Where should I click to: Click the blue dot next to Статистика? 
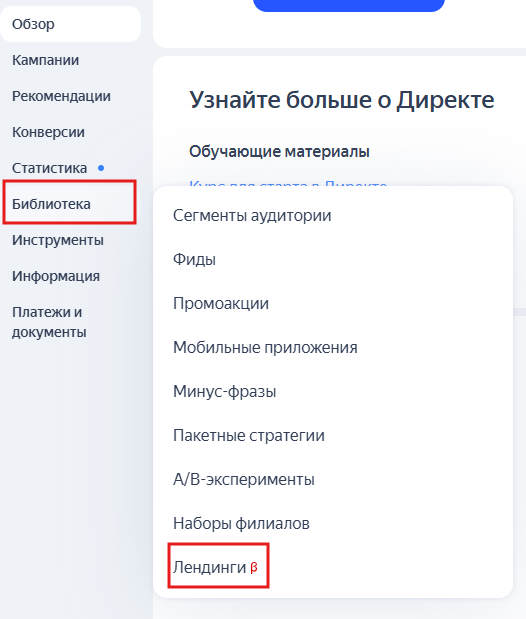click(101, 168)
